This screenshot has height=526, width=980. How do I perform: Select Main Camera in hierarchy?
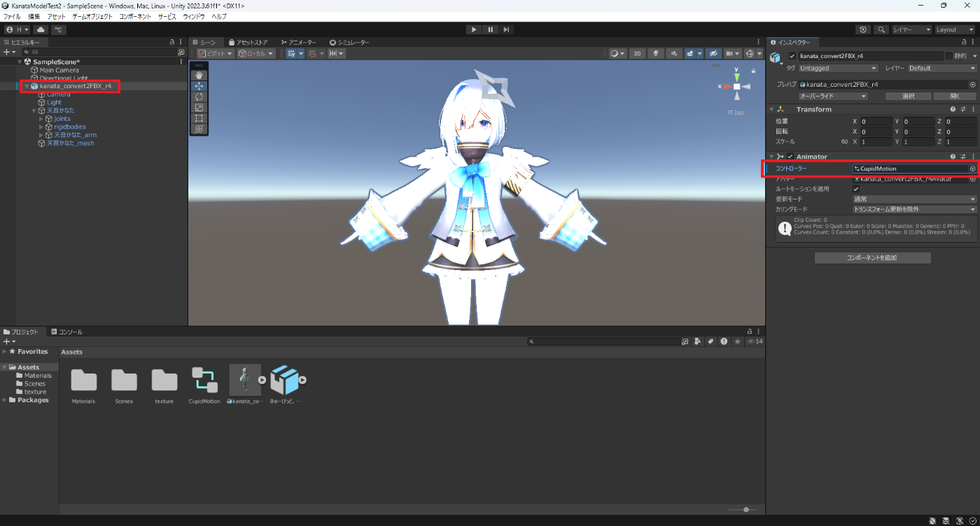click(x=59, y=70)
